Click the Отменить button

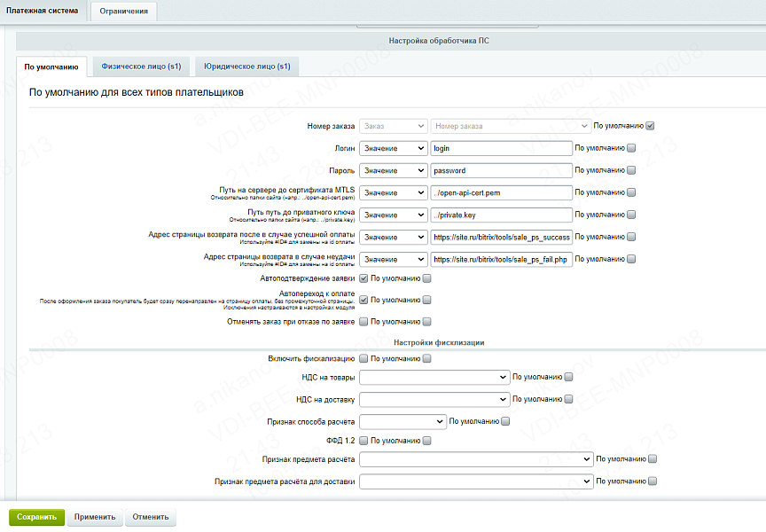click(x=150, y=517)
